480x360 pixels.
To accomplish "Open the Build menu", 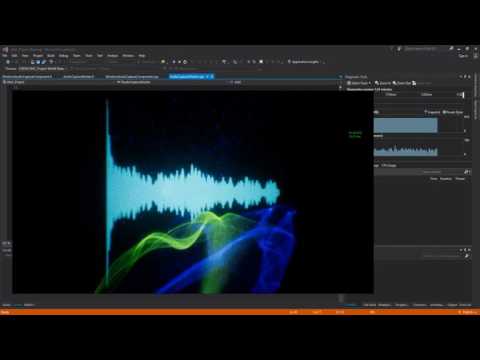I will click(51, 56).
